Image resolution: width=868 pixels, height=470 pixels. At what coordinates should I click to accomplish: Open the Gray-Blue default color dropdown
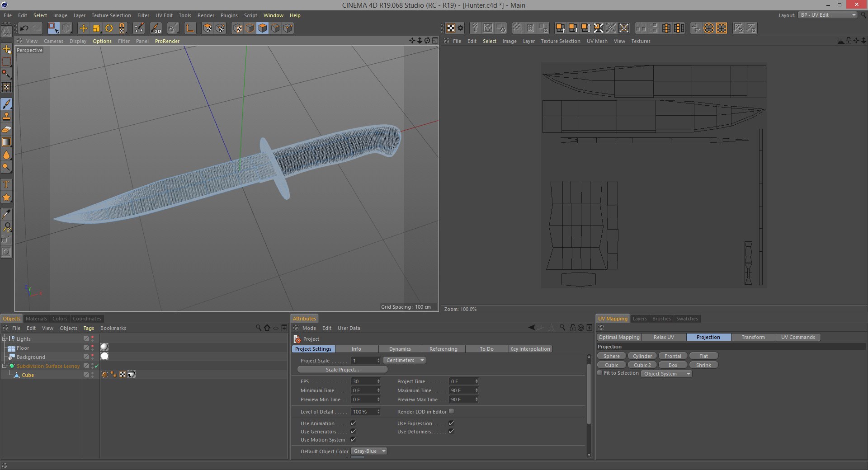(x=369, y=451)
